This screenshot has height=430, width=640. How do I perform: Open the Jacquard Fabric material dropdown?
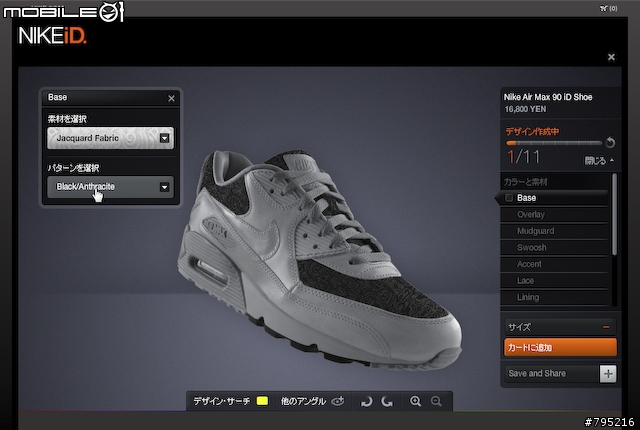[x=110, y=138]
